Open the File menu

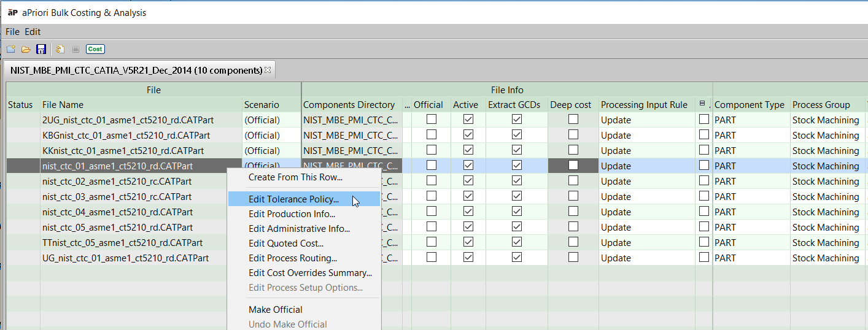[12, 31]
